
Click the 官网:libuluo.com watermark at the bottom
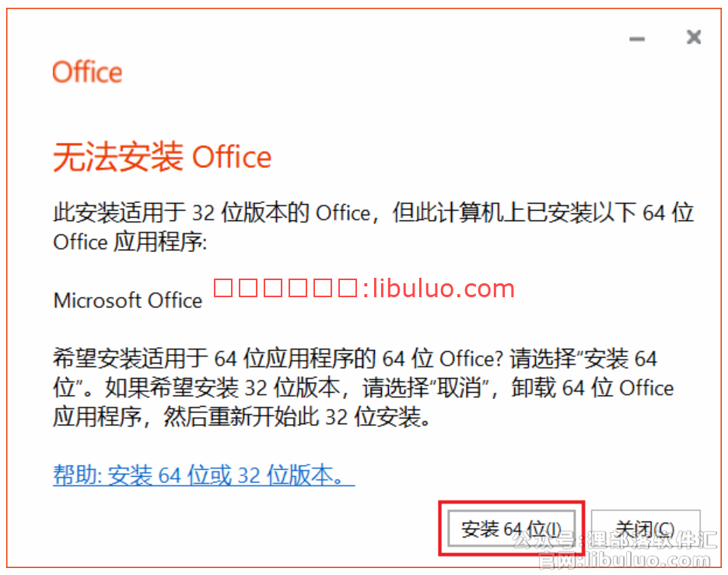coord(625,560)
